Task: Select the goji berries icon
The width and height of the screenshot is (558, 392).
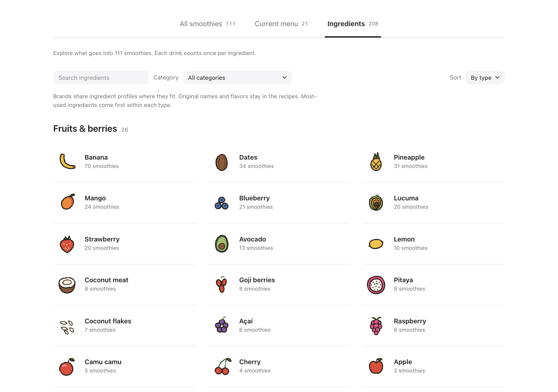Action: 222,284
